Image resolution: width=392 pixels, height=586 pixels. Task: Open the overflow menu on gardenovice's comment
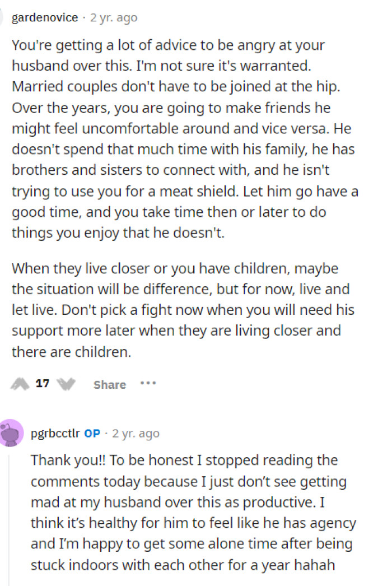(148, 384)
